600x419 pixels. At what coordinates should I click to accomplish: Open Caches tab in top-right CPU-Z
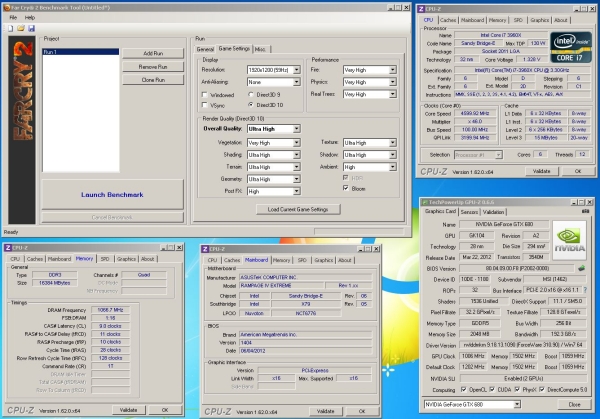point(448,20)
